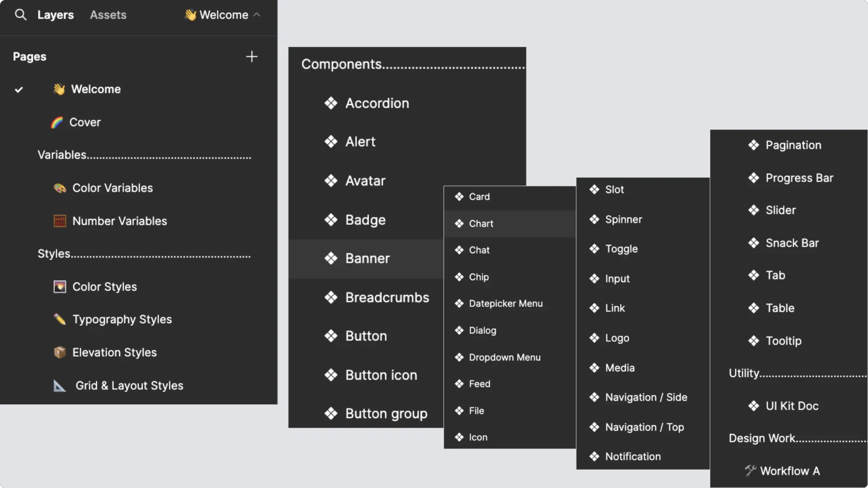
Task: Select the Components section header row
Action: pos(413,64)
